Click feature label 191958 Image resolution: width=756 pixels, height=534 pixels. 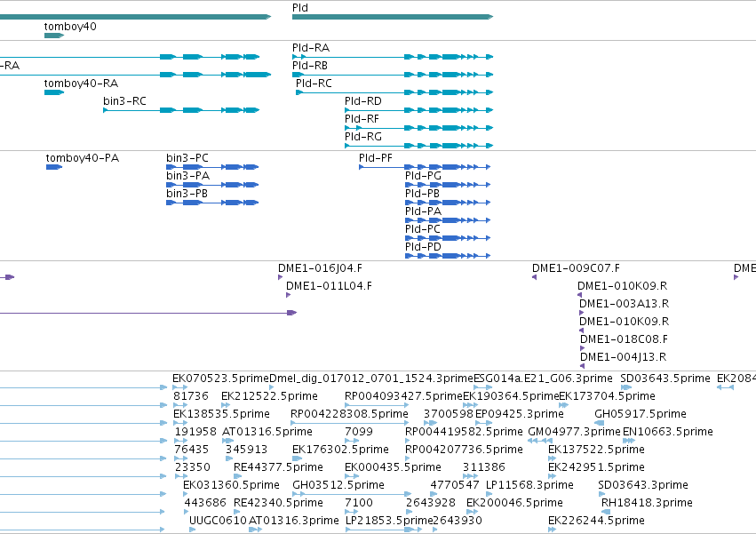[x=195, y=432]
